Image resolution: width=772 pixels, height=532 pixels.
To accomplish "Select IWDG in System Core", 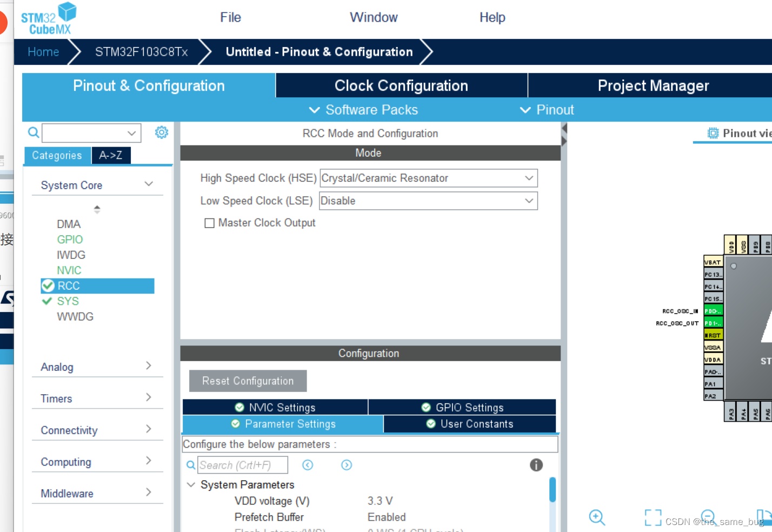I will (x=71, y=255).
